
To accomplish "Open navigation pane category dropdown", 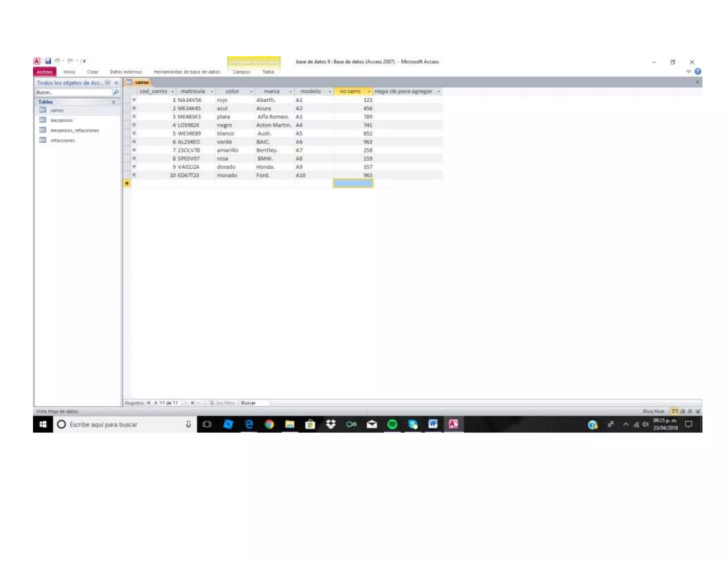I will point(107,83).
